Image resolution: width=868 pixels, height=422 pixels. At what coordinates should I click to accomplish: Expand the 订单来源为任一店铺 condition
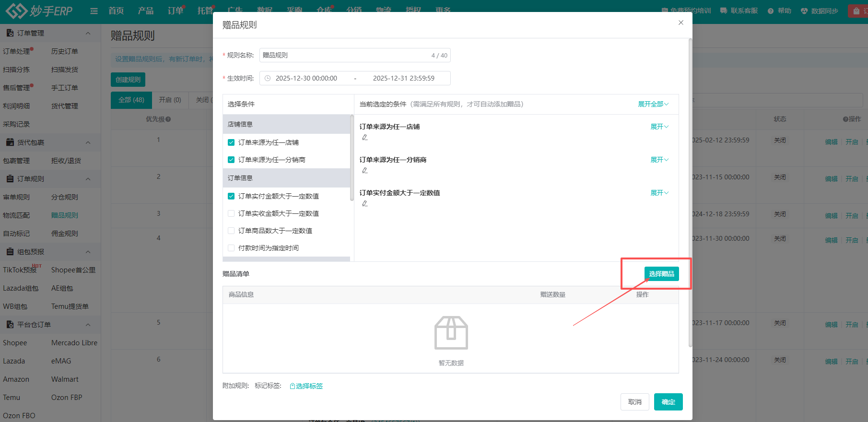click(659, 127)
